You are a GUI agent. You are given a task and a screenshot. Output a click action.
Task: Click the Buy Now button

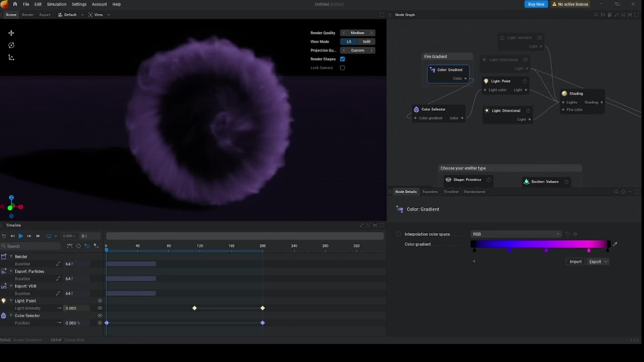[x=536, y=4]
